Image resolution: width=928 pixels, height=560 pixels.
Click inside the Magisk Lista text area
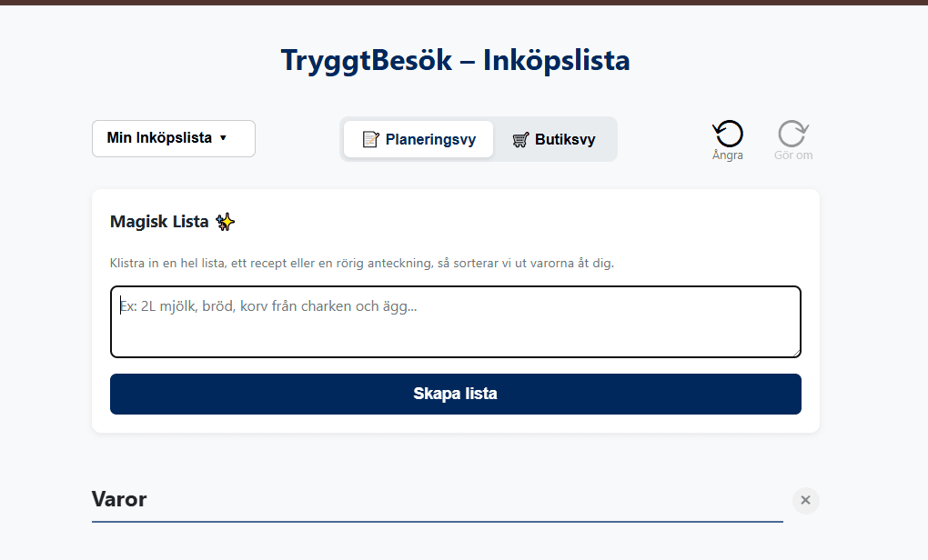455,321
